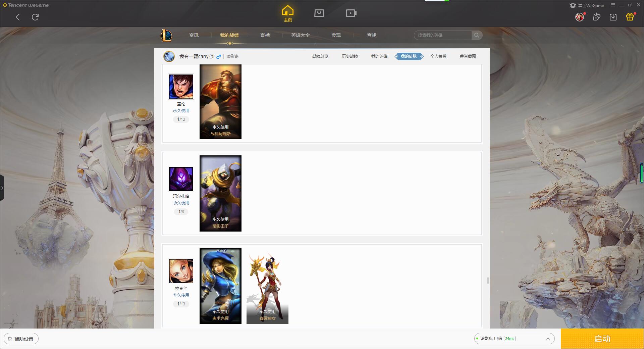Click the male gender icon

[218, 57]
